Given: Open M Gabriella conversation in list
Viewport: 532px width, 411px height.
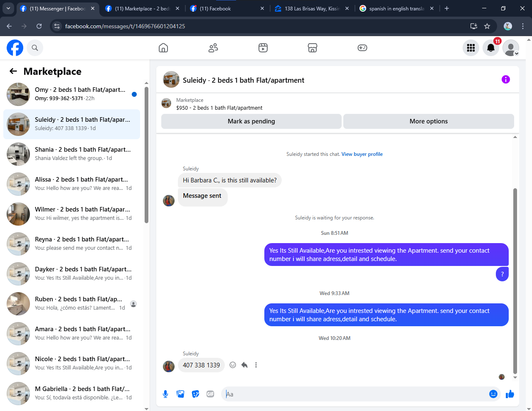Looking at the screenshot, I should 71,394.
